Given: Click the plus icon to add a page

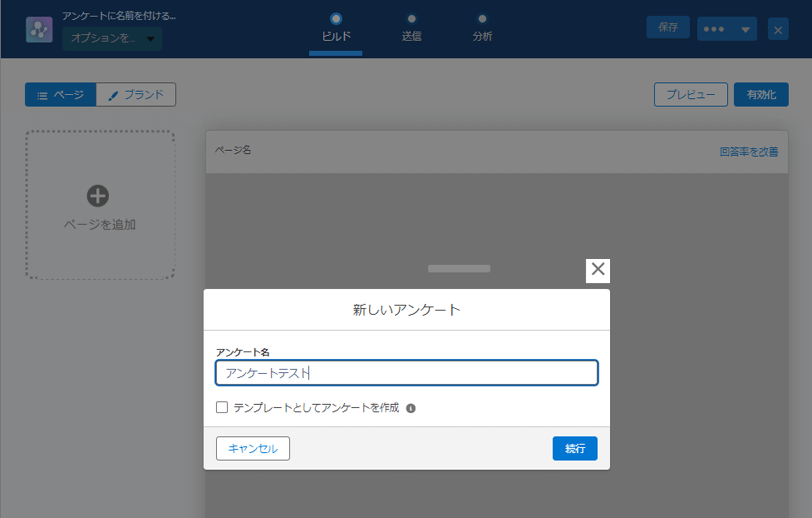Looking at the screenshot, I should 98,196.
